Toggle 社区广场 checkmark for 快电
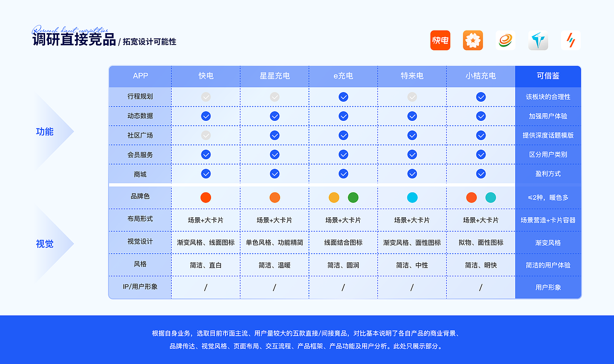Viewport: 614px width, 364px height. [x=206, y=135]
